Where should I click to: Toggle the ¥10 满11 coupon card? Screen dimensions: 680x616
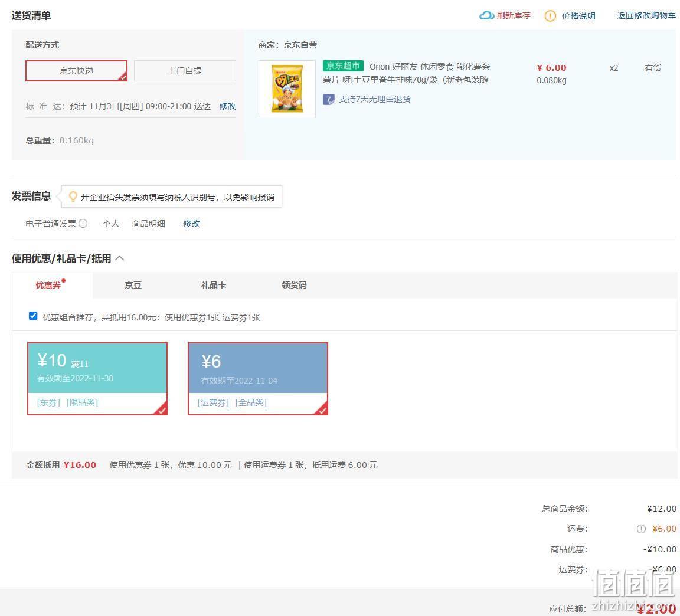(97, 378)
